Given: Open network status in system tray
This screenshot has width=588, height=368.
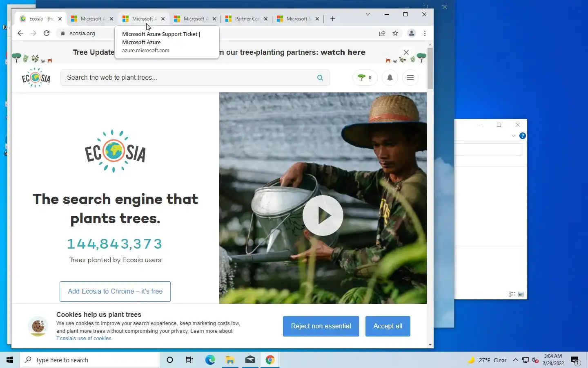Looking at the screenshot, I should coord(525,360).
